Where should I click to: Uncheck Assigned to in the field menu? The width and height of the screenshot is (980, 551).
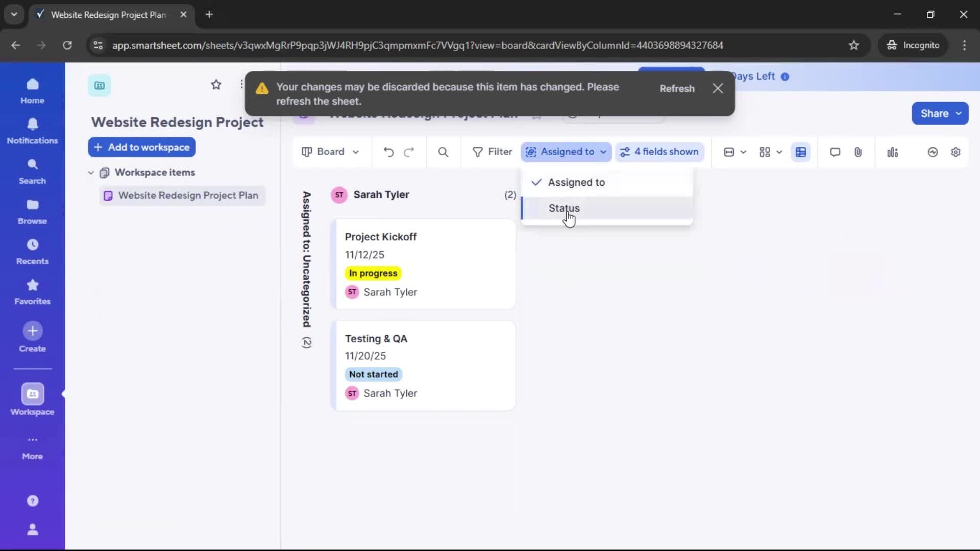pos(576,182)
